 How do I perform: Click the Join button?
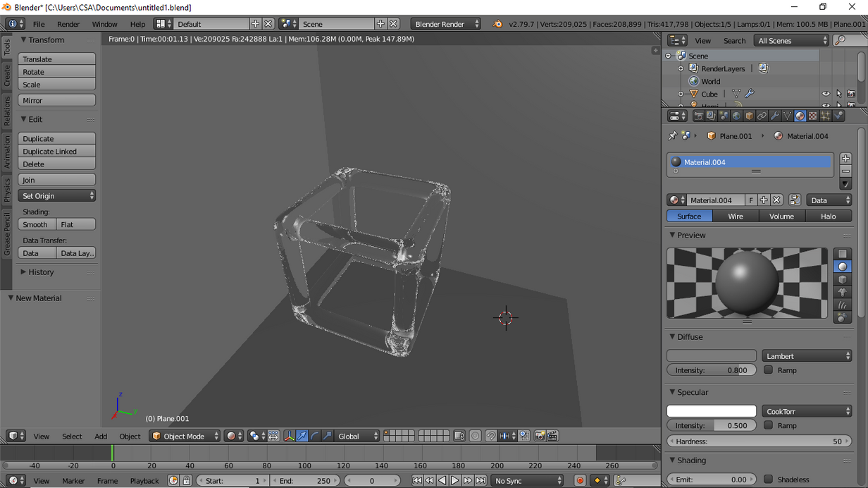(x=57, y=180)
